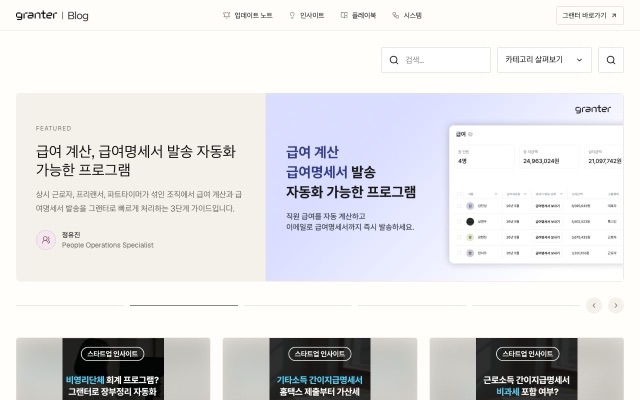Click the chevron of 카테고리 살펴보기
This screenshot has height=400, width=640.
point(579,60)
